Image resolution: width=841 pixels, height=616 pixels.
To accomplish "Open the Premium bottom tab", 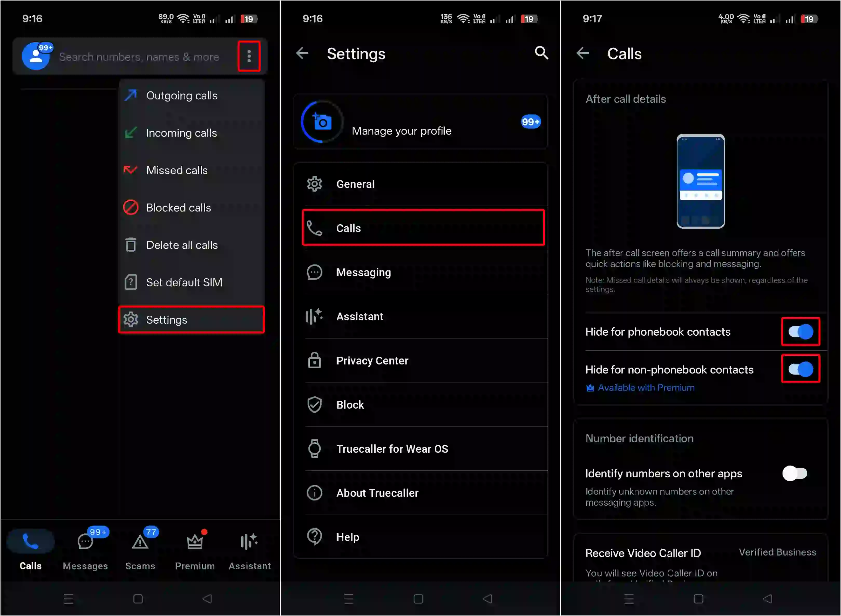I will pyautogui.click(x=195, y=550).
